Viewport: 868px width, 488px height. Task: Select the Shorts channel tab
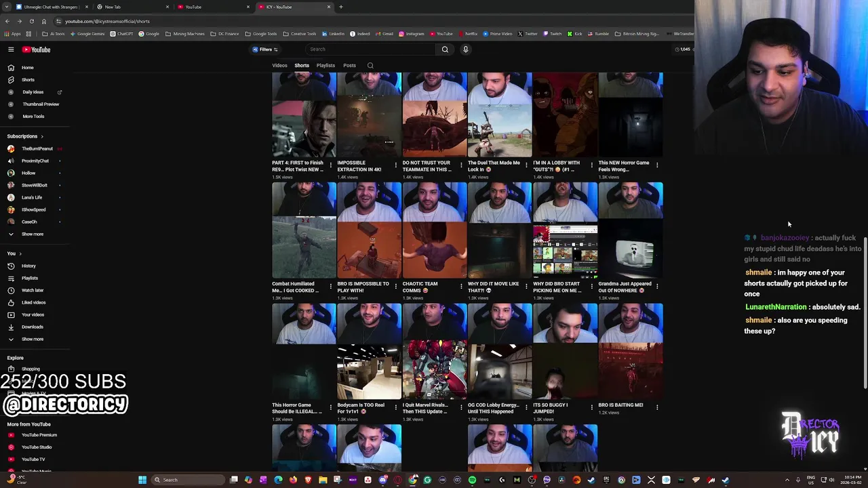point(302,66)
